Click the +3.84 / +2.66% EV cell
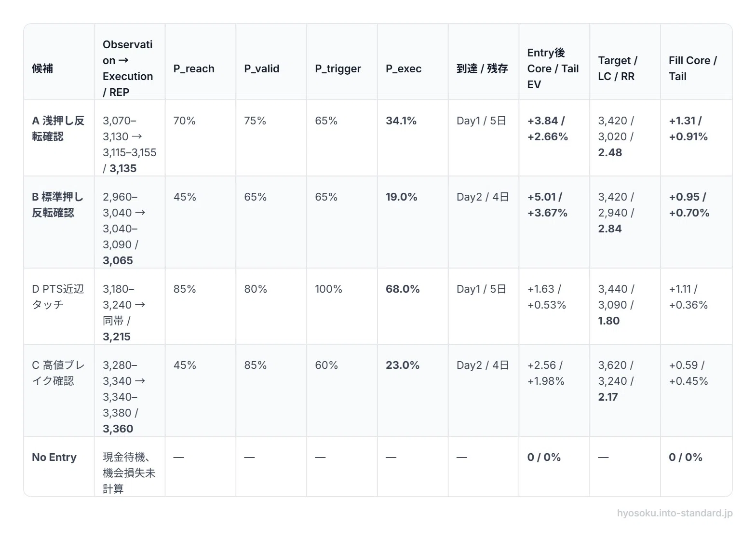The height and width of the screenshot is (540, 756). coord(548,129)
